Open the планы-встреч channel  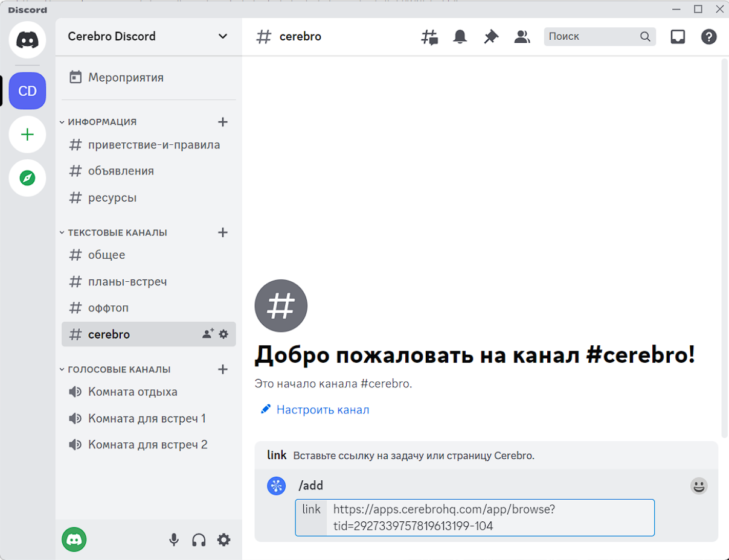(x=149, y=281)
